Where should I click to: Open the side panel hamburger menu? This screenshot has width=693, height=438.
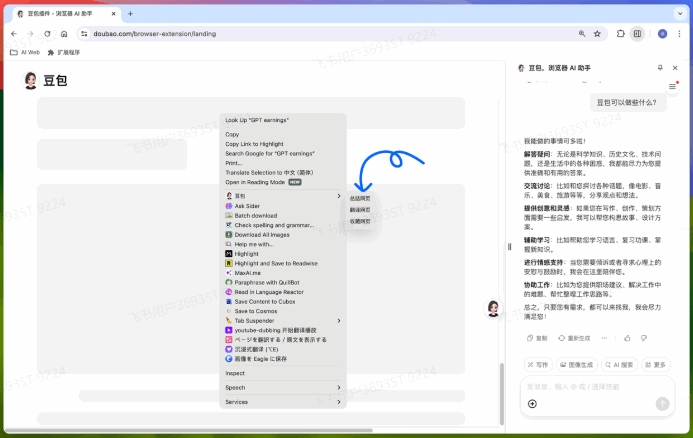[x=672, y=86]
